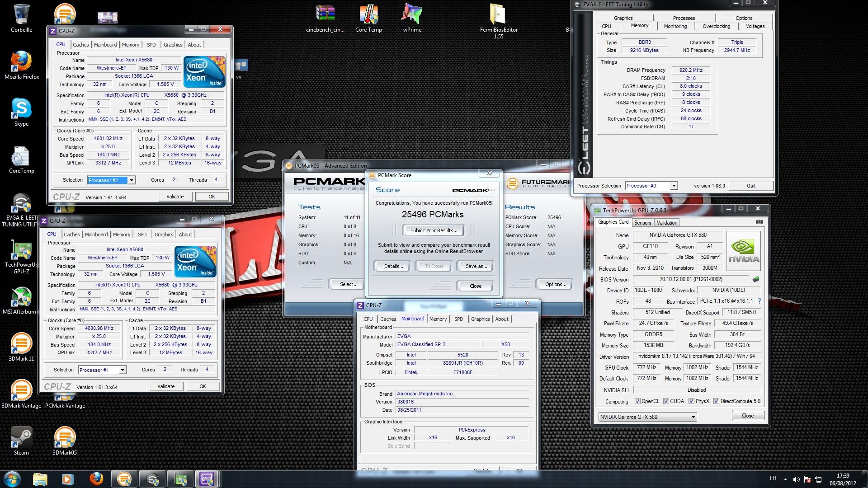868x488 pixels.
Task: Click the EVGA Classified SR-2 model field
Action: (439, 345)
